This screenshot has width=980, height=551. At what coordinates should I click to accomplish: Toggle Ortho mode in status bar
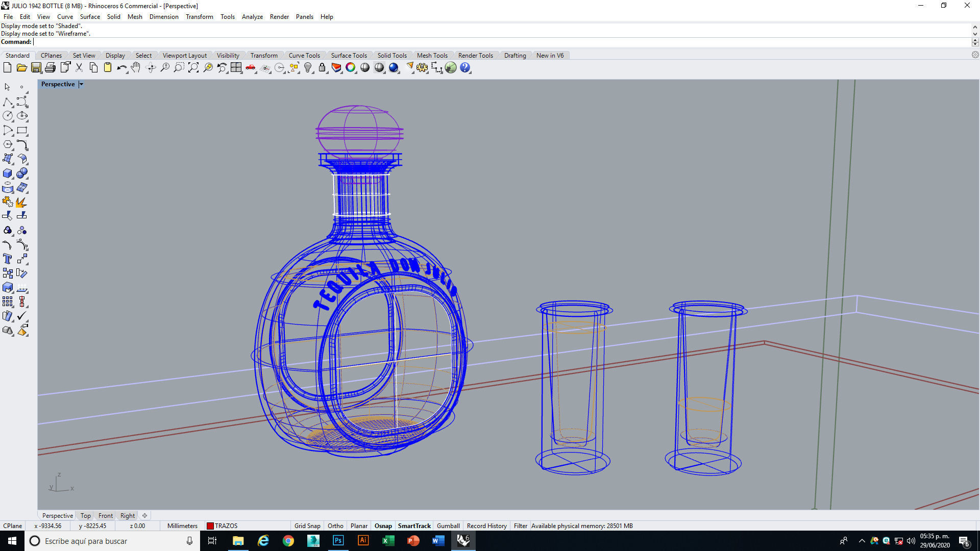click(335, 525)
